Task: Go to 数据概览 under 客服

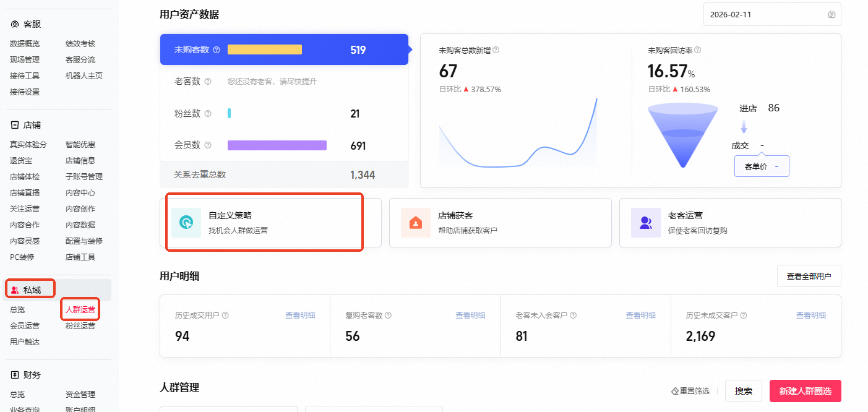Action: (x=25, y=44)
